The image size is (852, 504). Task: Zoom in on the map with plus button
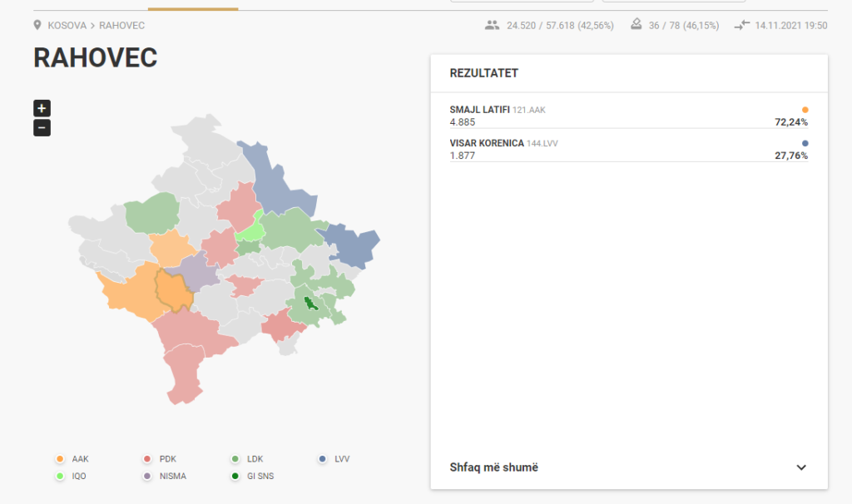tap(42, 108)
